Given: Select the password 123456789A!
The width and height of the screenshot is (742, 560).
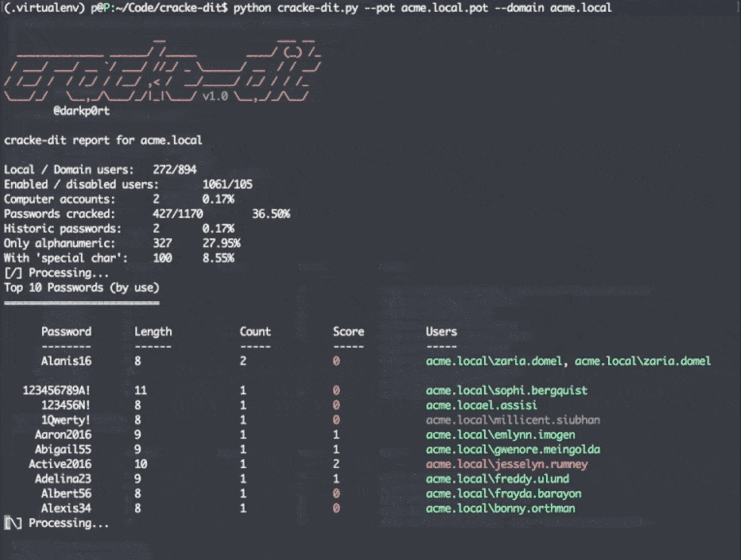Looking at the screenshot, I should tap(57, 390).
